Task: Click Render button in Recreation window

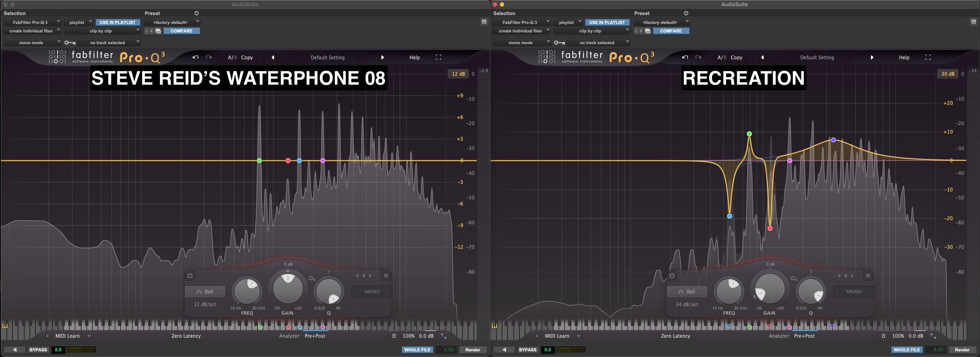Action: coord(962,349)
